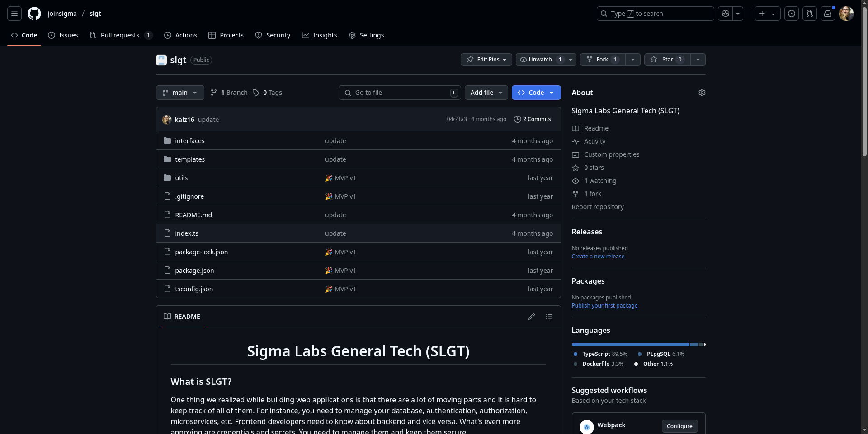
Task: Open the pull requests icon in the header
Action: [x=810, y=14]
